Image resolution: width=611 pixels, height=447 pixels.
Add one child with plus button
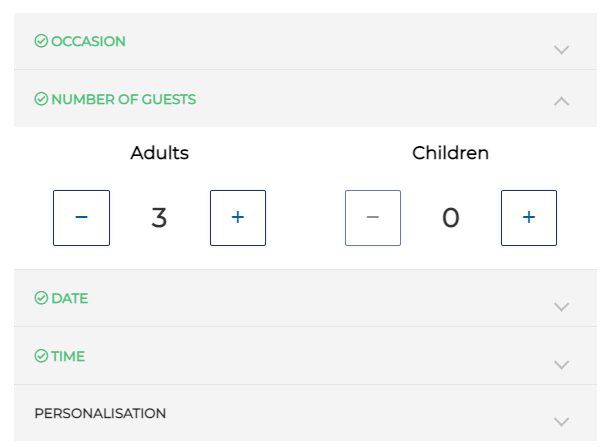point(529,218)
